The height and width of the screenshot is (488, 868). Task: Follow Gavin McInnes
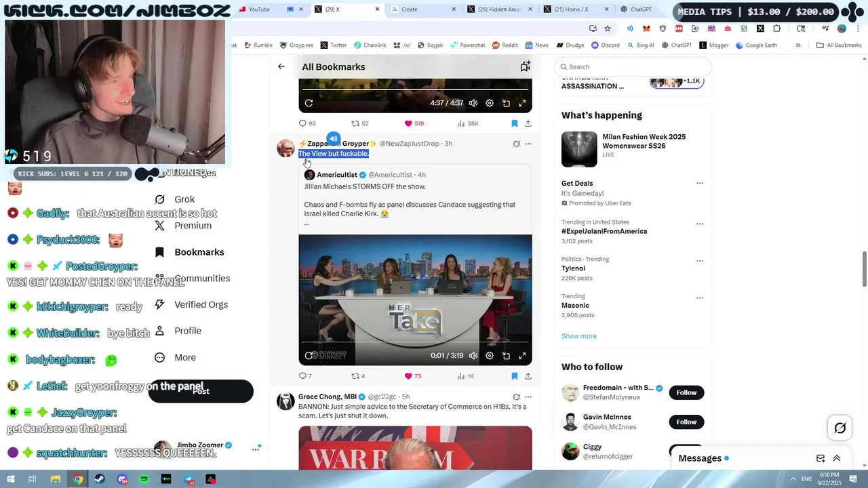[x=686, y=422]
